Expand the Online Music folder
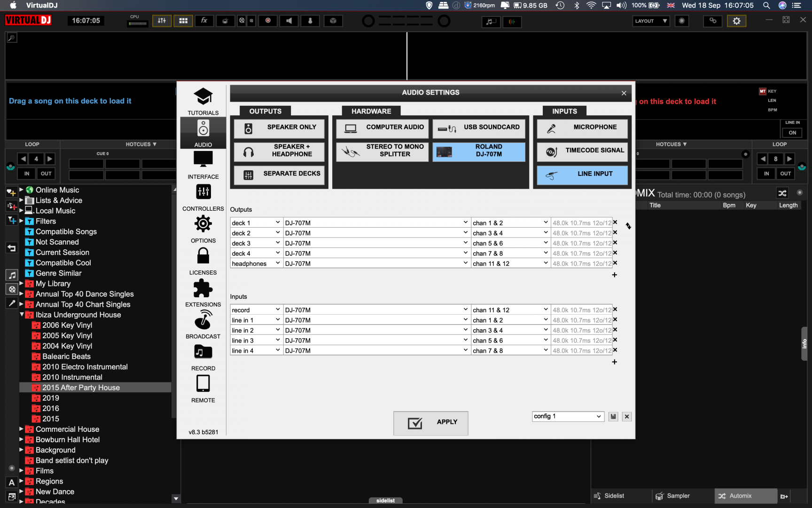Screen dimensions: 812x508 pos(21,190)
